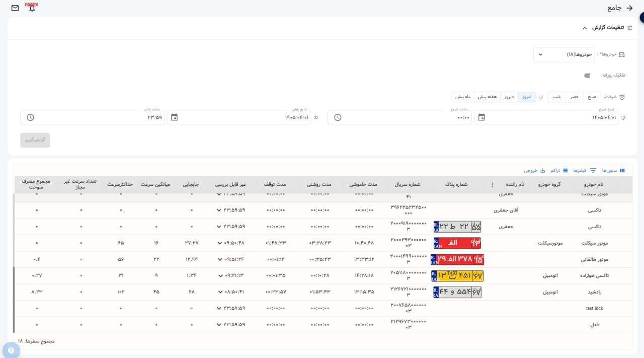Sort by the جابجایی column header
This screenshot has width=644, height=358.
[192, 184]
